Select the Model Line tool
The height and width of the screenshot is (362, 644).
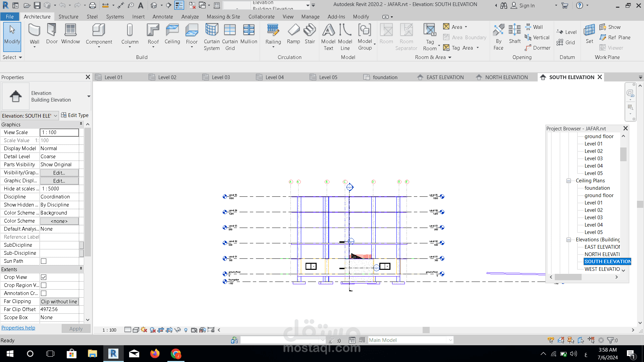tap(345, 37)
